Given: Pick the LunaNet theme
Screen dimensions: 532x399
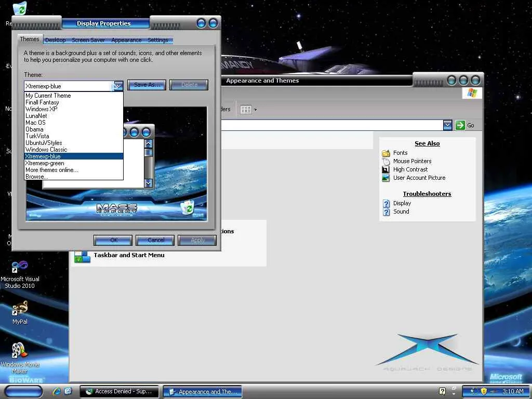Looking at the screenshot, I should [74, 116].
